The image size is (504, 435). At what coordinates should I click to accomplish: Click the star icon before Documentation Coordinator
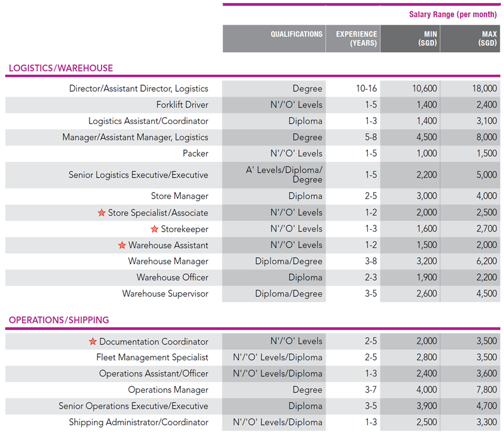coord(93,342)
